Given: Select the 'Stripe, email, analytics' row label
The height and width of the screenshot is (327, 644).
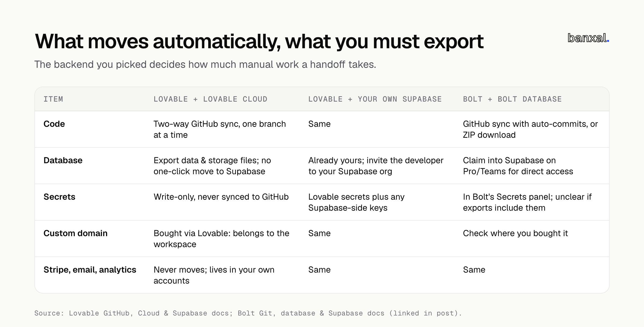Looking at the screenshot, I should click(x=90, y=270).
